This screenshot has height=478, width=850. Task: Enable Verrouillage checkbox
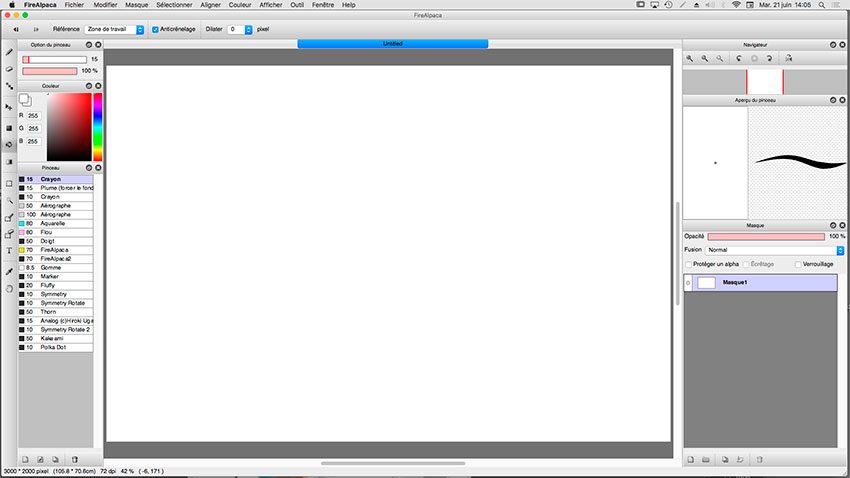point(798,264)
